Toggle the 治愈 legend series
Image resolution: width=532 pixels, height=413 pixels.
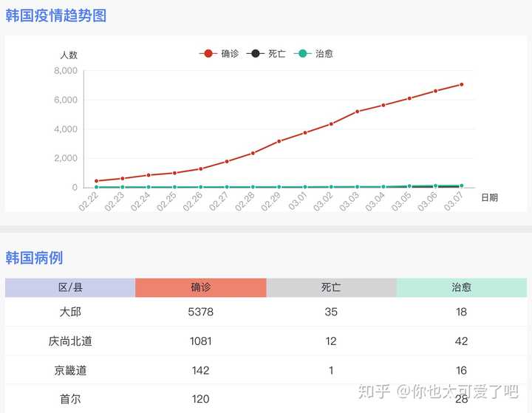pos(313,54)
